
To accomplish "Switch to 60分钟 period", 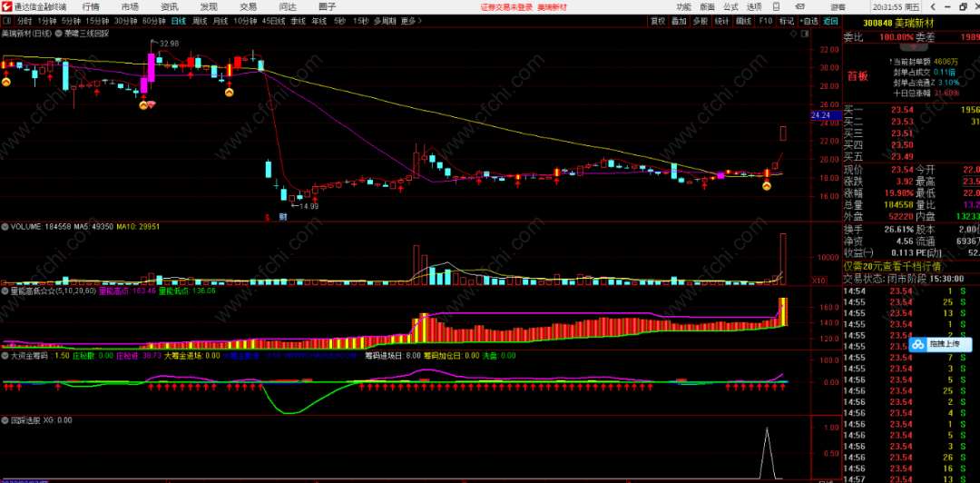I will 153,21.
